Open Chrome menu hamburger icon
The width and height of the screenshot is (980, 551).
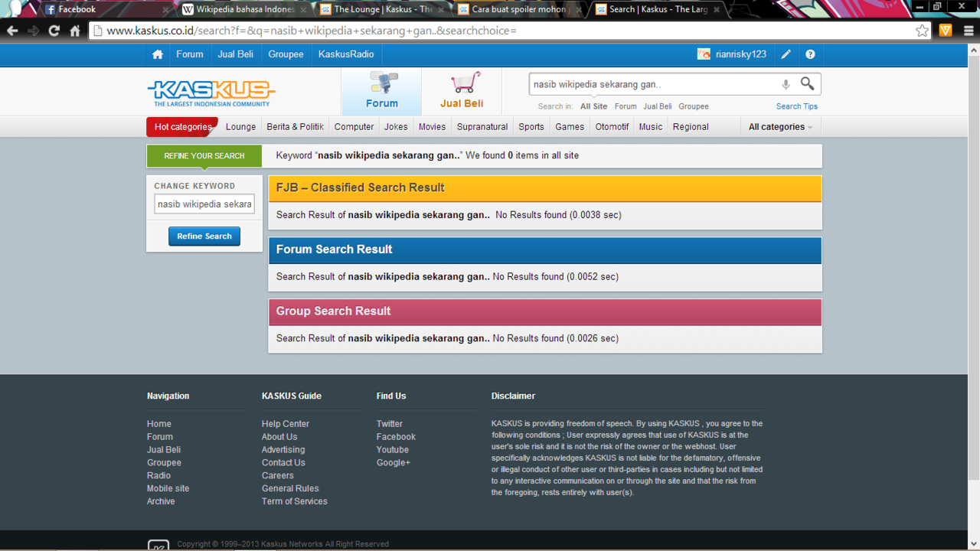pos(969,31)
